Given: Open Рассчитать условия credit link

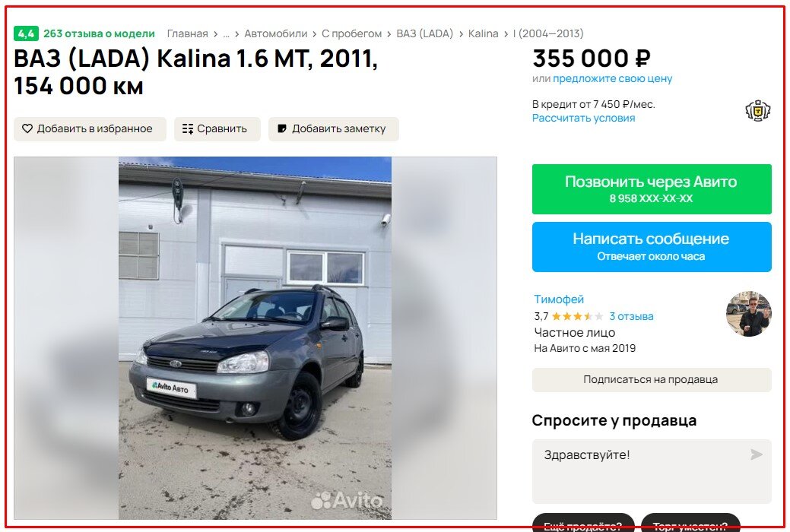Looking at the screenshot, I should [583, 118].
